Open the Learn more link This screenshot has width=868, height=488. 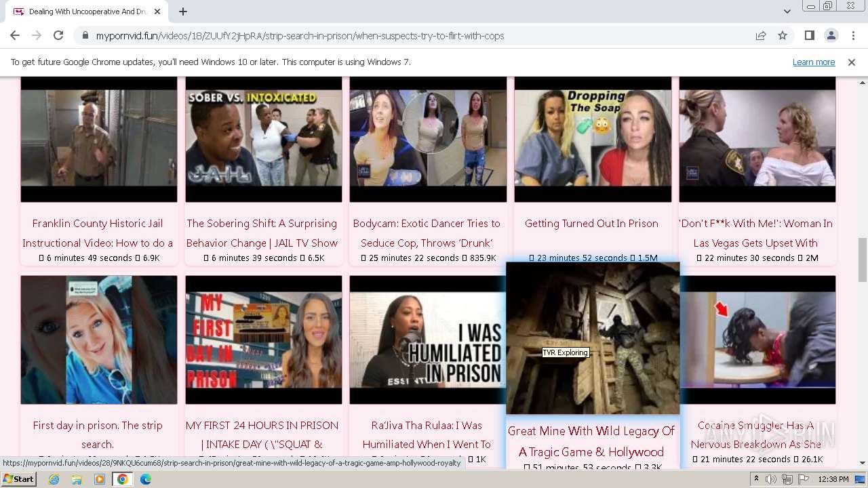pos(814,62)
